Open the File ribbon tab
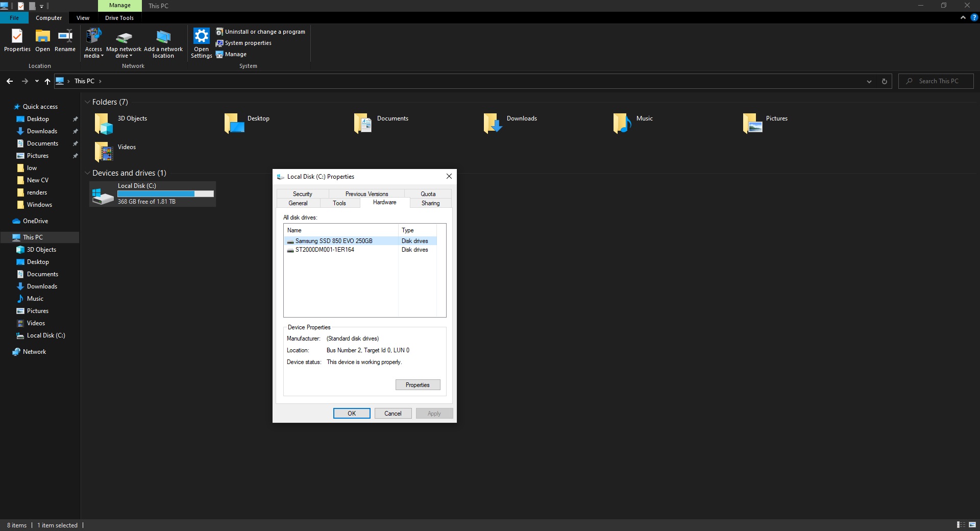The width and height of the screenshot is (980, 531). click(14, 18)
